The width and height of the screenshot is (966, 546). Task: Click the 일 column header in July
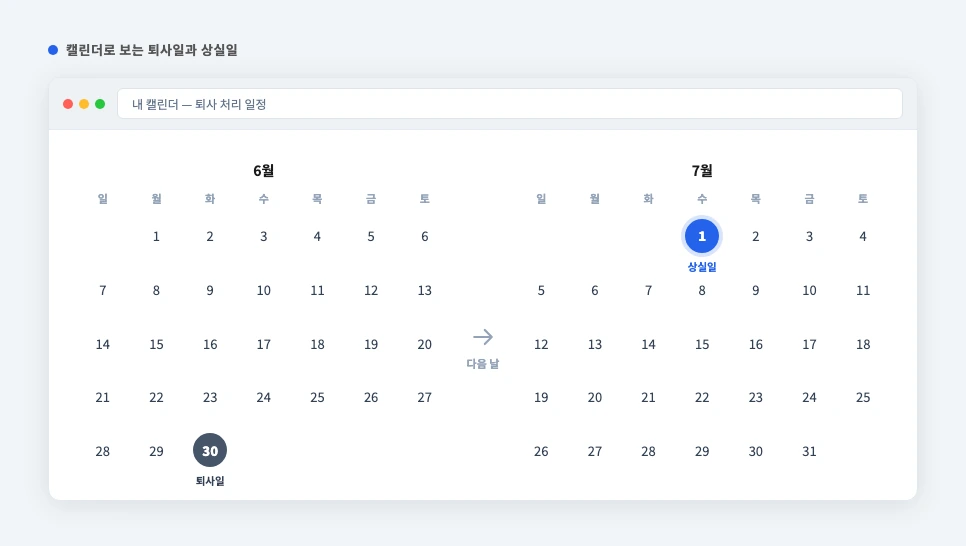point(541,199)
